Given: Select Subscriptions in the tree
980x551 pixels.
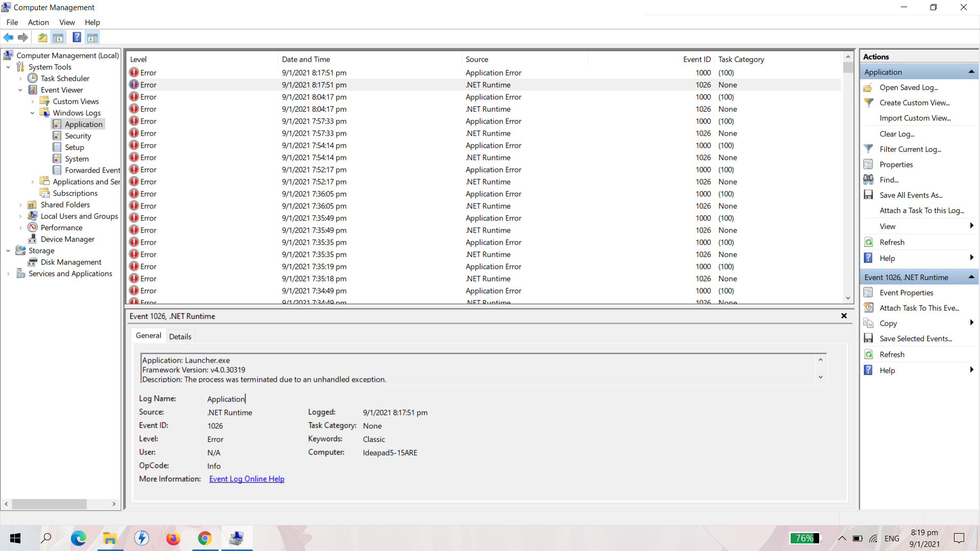Looking at the screenshot, I should [75, 193].
